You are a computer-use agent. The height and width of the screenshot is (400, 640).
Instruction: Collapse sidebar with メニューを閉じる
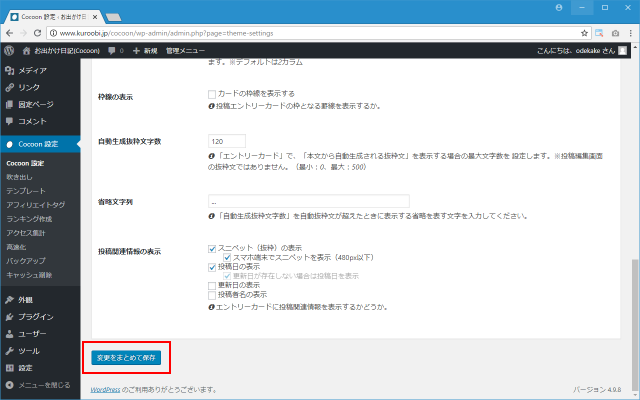point(44,384)
